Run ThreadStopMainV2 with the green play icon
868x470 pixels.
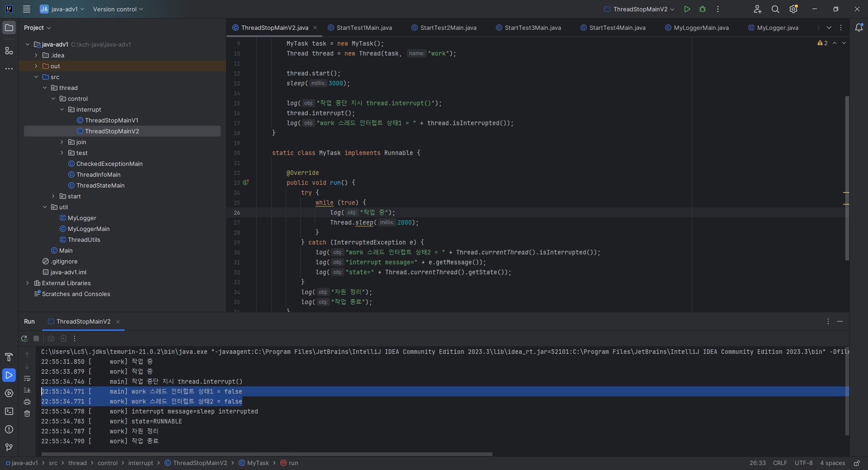pyautogui.click(x=687, y=9)
